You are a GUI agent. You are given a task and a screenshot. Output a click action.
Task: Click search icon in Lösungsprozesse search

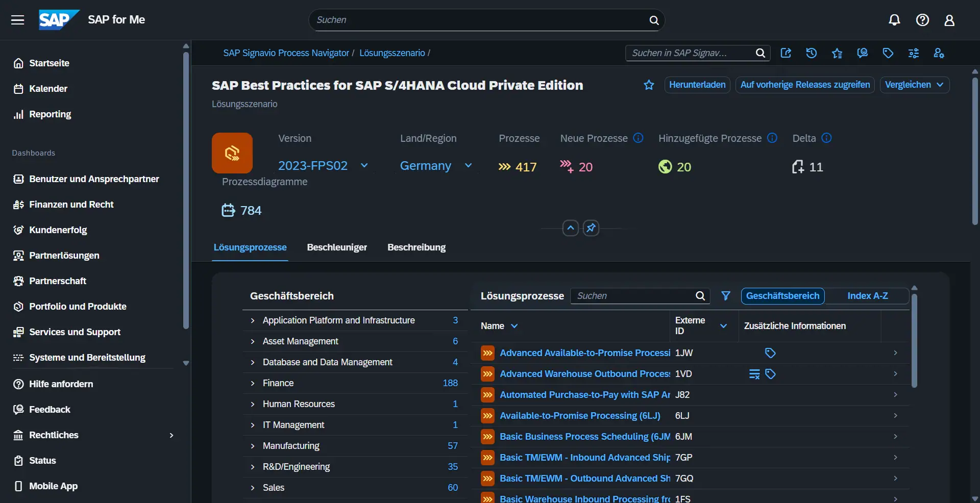(x=700, y=296)
